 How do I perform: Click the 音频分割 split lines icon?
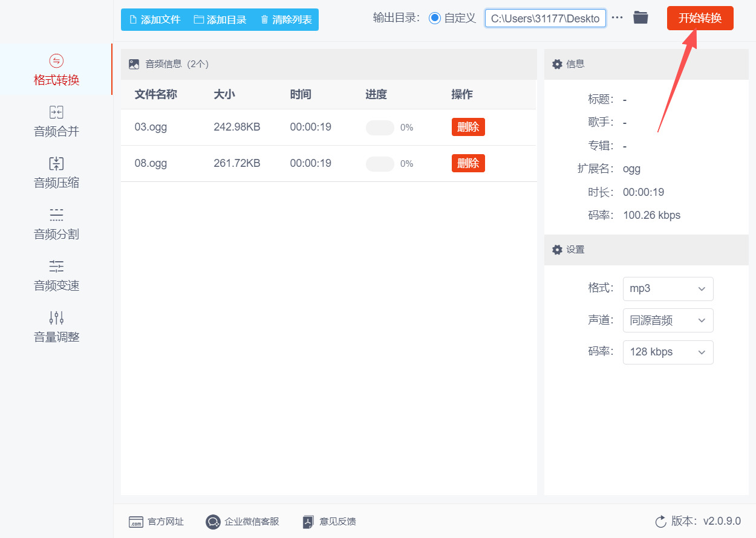pos(56,215)
